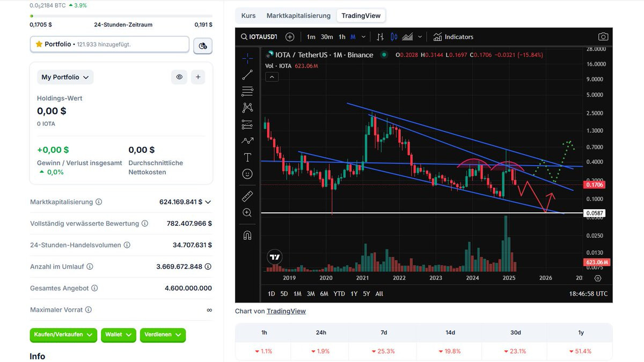Select the monthly M interval
Viewport: 644px width, 362px height.
coord(353,36)
